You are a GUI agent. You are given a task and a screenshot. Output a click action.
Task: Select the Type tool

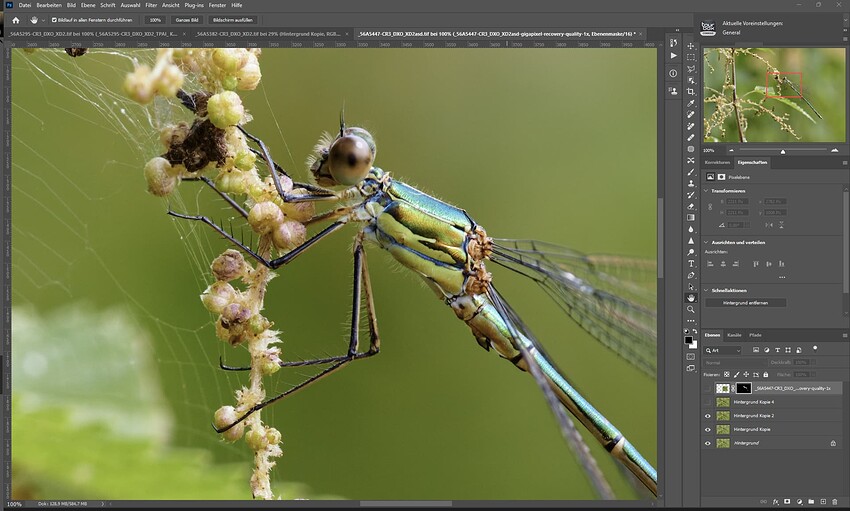(691, 263)
